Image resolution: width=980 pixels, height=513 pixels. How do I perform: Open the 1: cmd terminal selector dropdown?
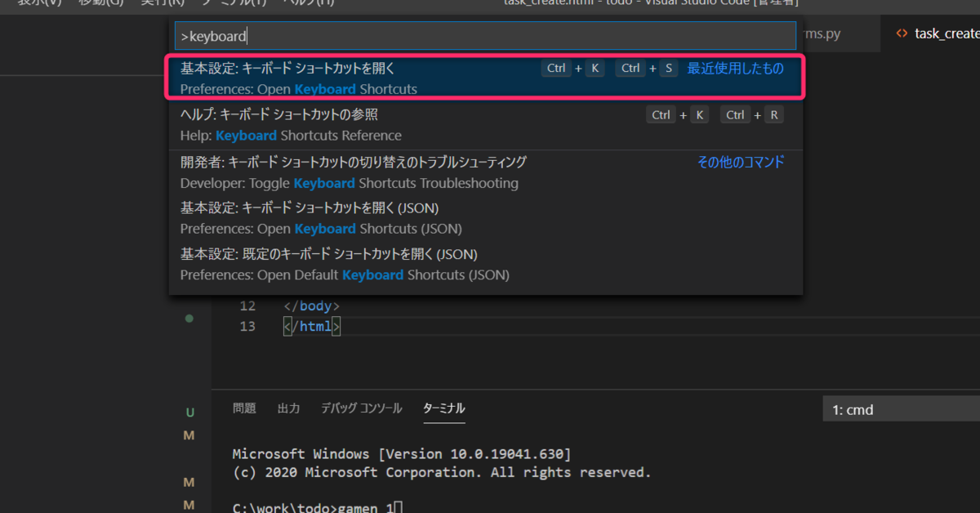[x=902, y=409]
